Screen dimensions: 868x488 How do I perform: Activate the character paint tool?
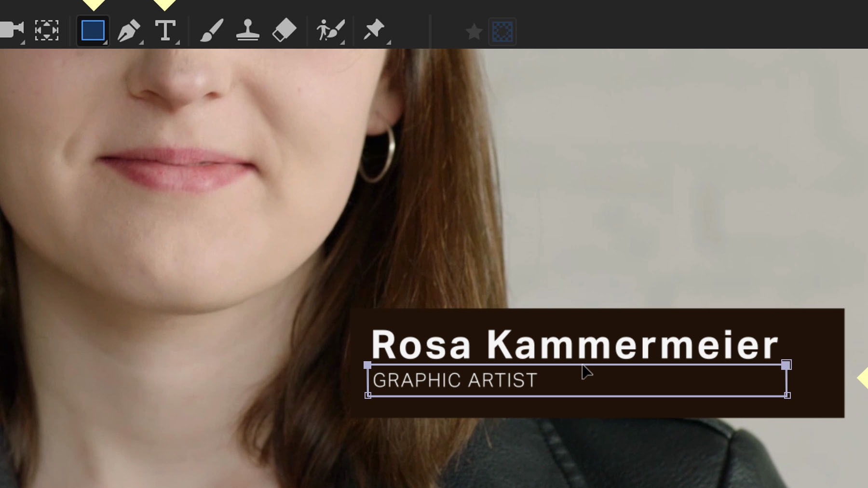[330, 31]
